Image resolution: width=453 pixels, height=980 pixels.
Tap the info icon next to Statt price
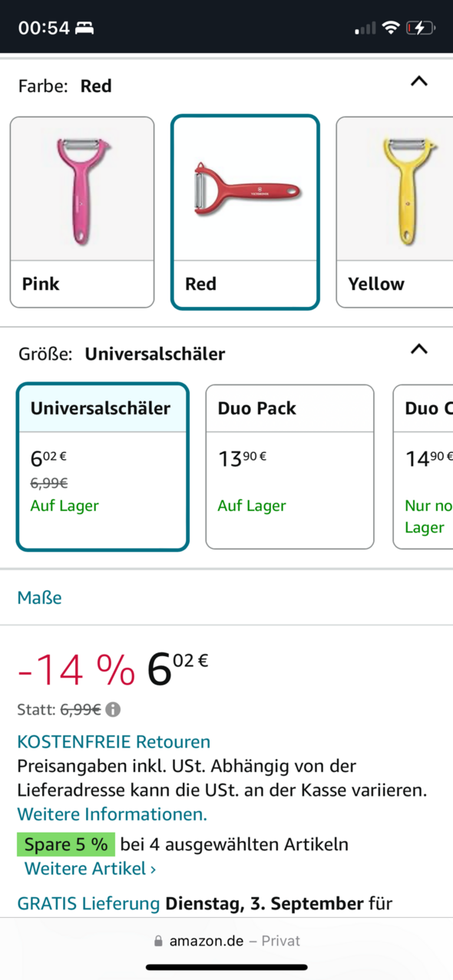pyautogui.click(x=113, y=710)
